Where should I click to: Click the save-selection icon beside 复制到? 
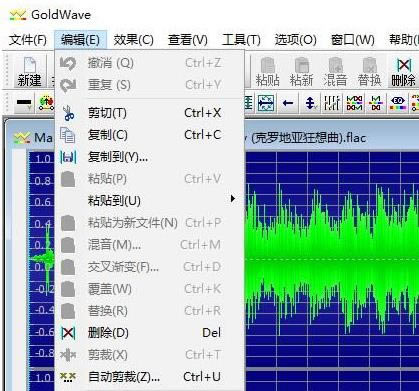(x=68, y=157)
